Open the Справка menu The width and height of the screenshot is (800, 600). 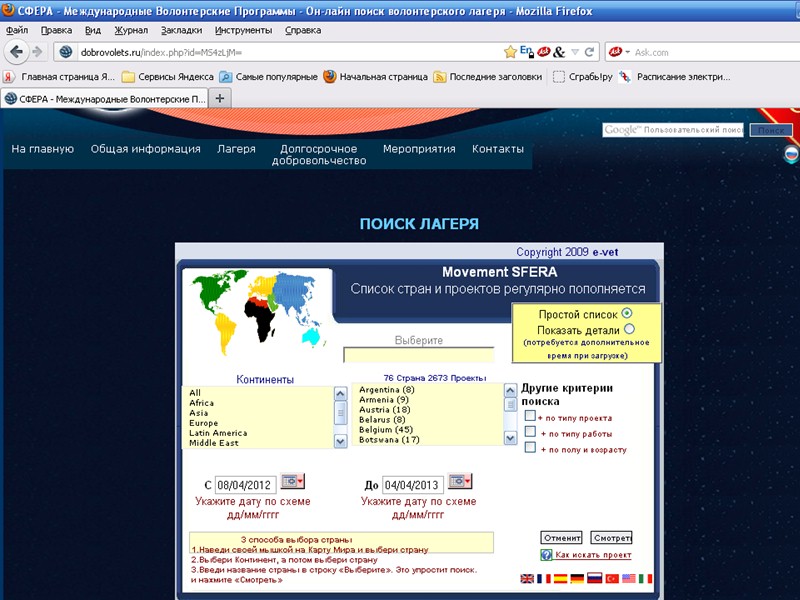pyautogui.click(x=303, y=30)
